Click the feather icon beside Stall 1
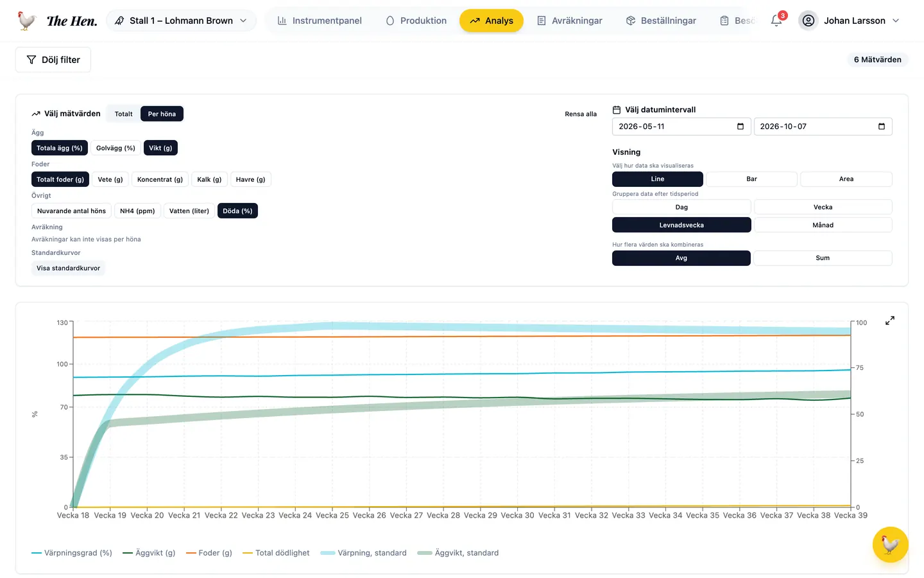This screenshot has width=924, height=578. (119, 21)
